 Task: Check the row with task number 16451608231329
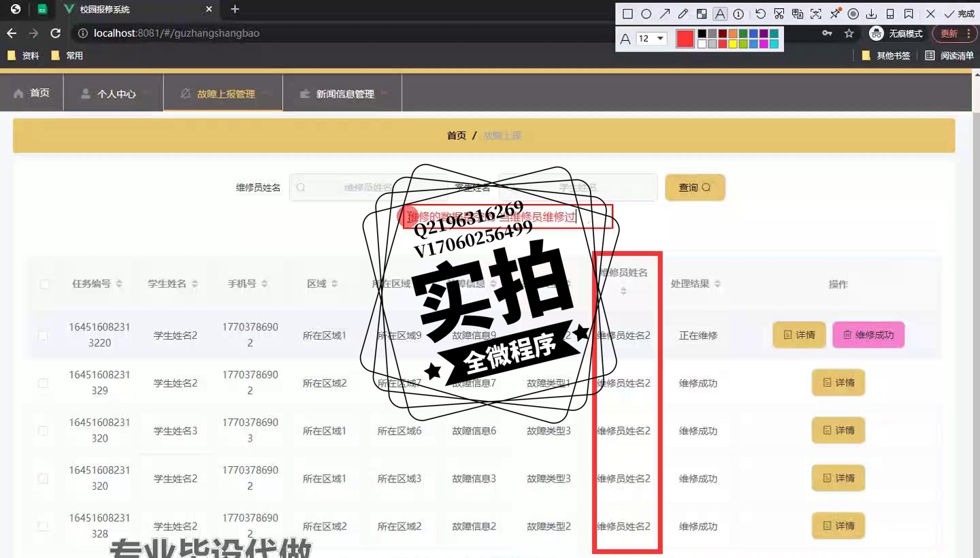43,383
